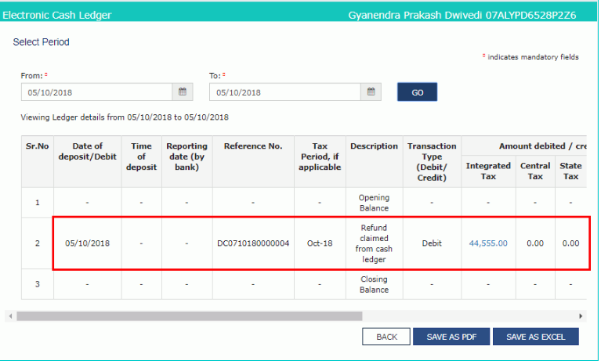Click the State Tax column header
The width and height of the screenshot is (601, 364).
570,171
